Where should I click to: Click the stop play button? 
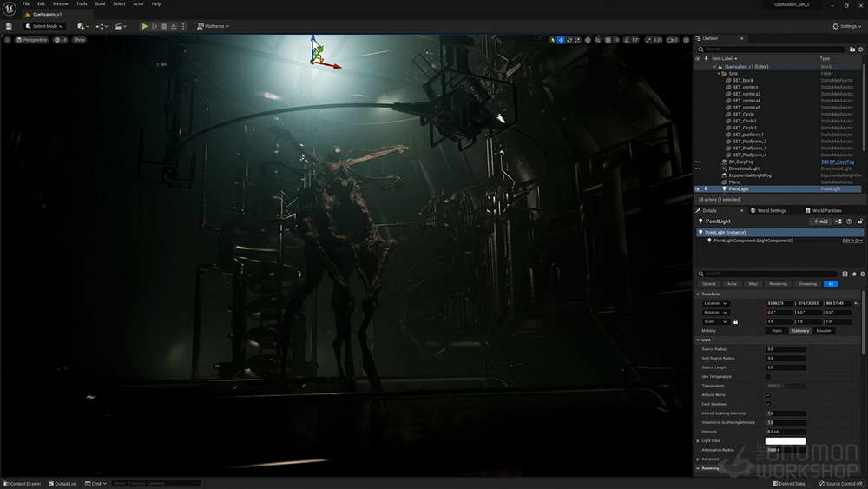(164, 26)
